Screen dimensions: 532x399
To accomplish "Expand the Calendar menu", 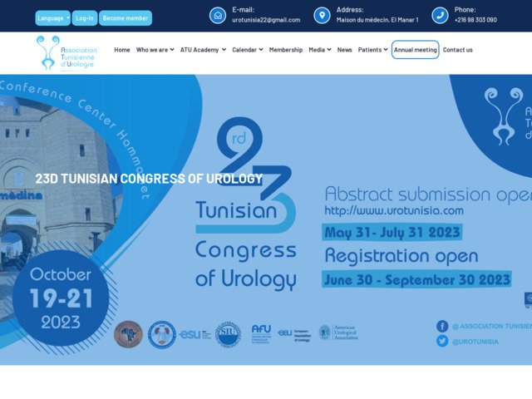I will click(x=248, y=50).
